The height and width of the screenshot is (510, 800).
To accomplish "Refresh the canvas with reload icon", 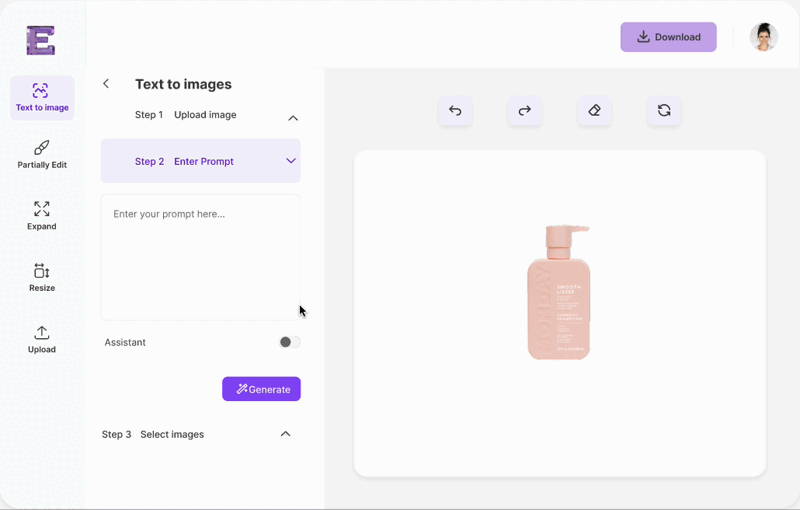I will [x=664, y=111].
